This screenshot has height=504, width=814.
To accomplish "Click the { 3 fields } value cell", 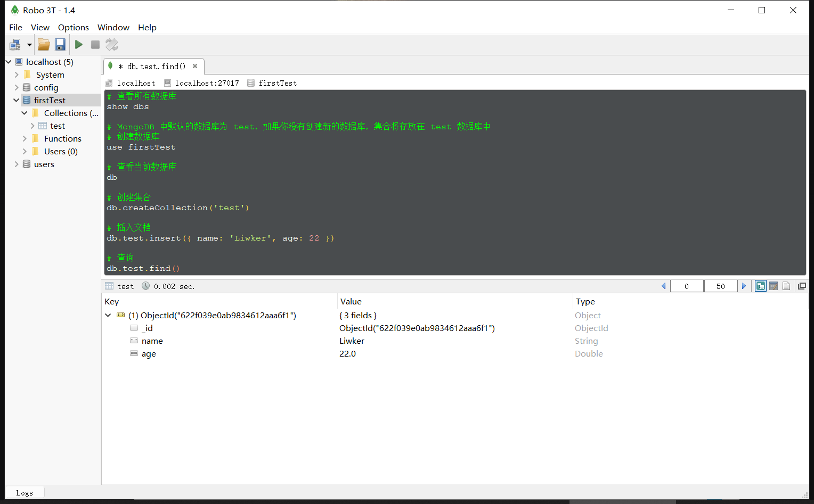I will tap(357, 316).
